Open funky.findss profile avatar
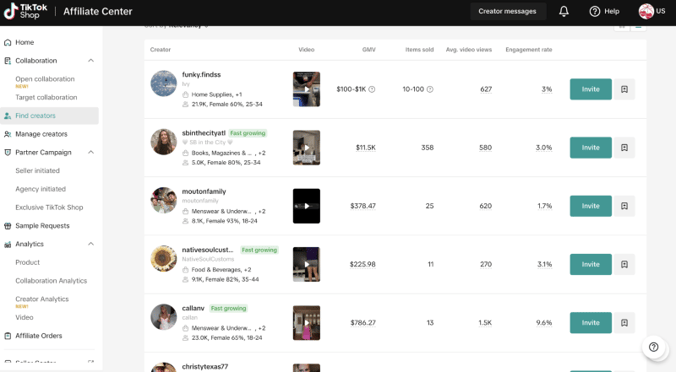 coord(164,84)
